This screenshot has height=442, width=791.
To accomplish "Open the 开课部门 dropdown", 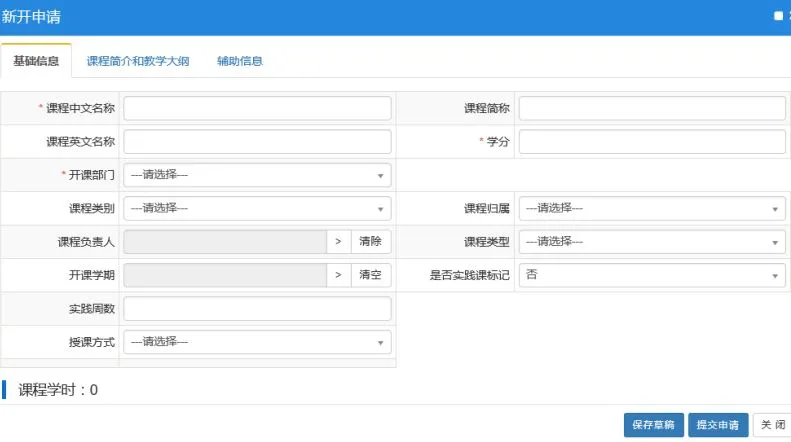I will 257,175.
